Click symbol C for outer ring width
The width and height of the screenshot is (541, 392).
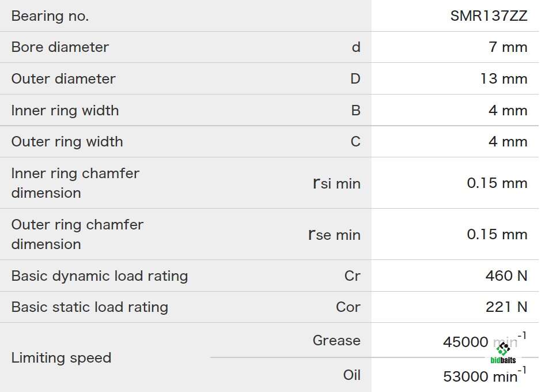(355, 141)
